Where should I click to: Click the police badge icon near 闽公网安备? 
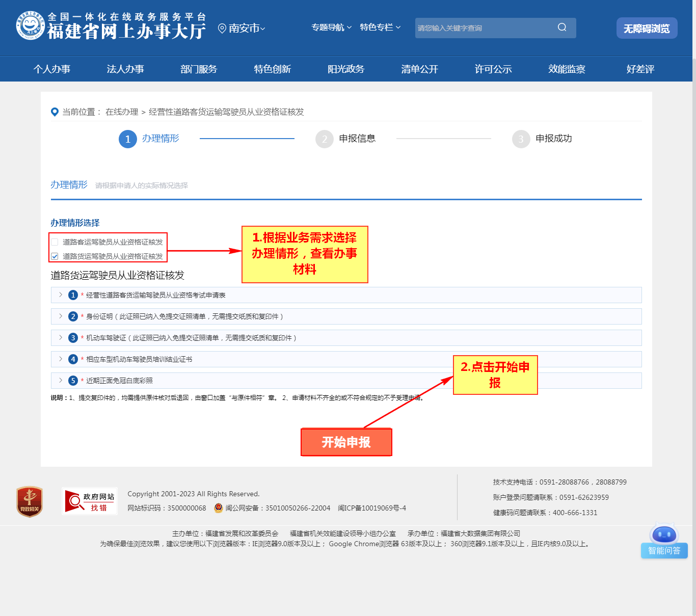(219, 508)
